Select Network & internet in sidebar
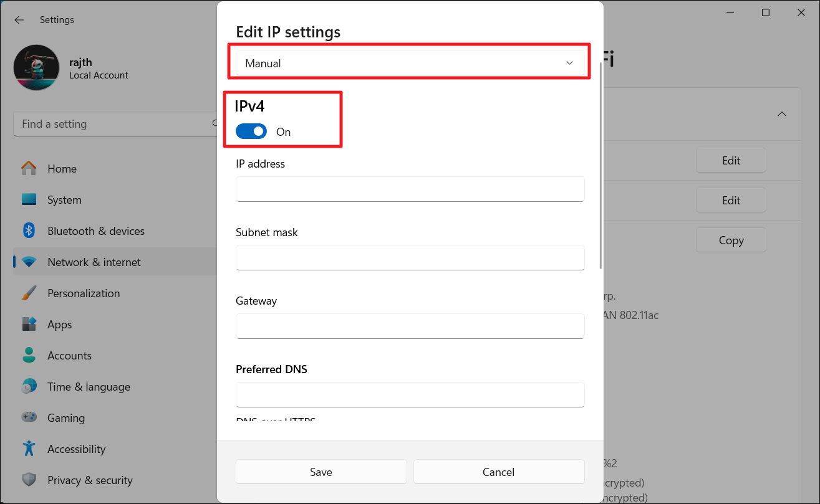This screenshot has height=504, width=820. [94, 262]
